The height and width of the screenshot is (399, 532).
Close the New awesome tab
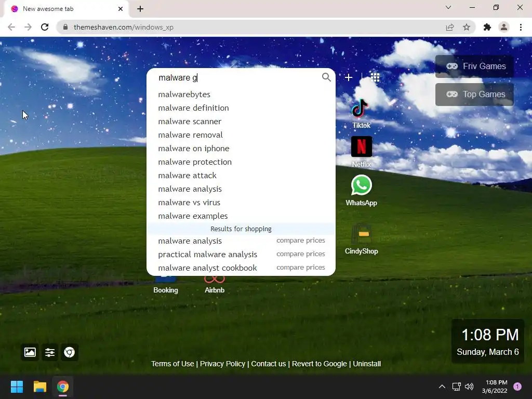click(x=121, y=9)
